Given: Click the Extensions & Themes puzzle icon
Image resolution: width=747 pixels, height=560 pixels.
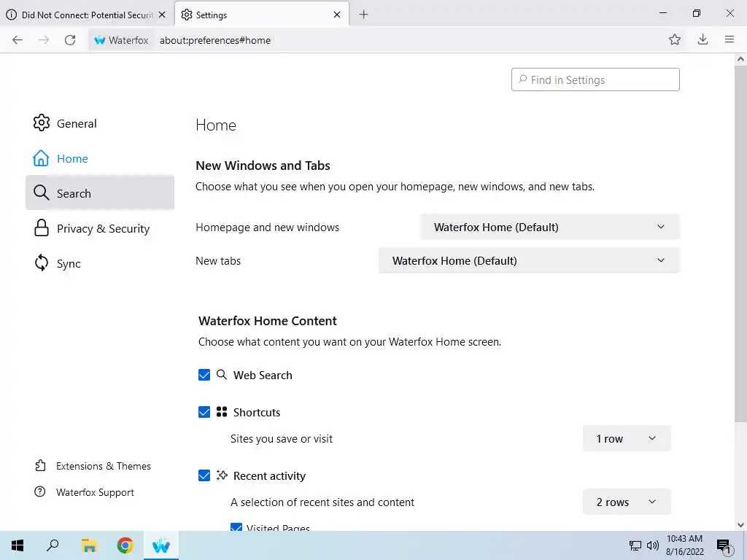Looking at the screenshot, I should 40,466.
